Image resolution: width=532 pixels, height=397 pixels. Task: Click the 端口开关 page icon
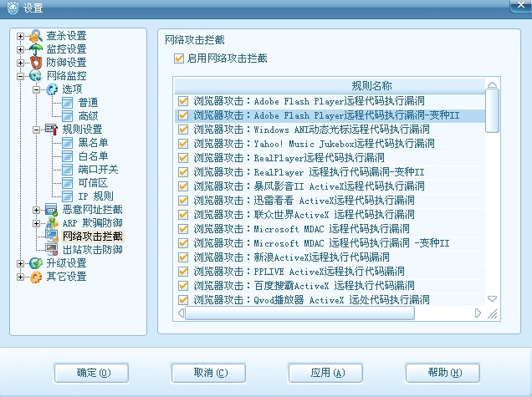tap(67, 170)
